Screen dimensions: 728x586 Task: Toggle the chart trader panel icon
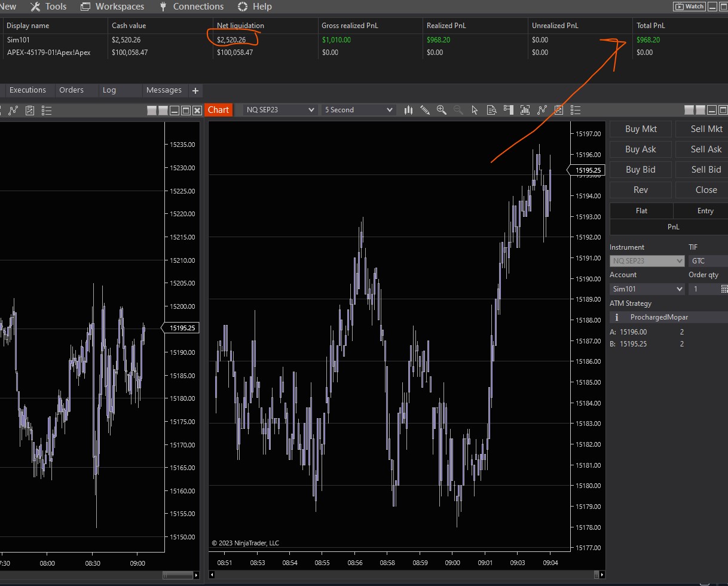pos(509,110)
